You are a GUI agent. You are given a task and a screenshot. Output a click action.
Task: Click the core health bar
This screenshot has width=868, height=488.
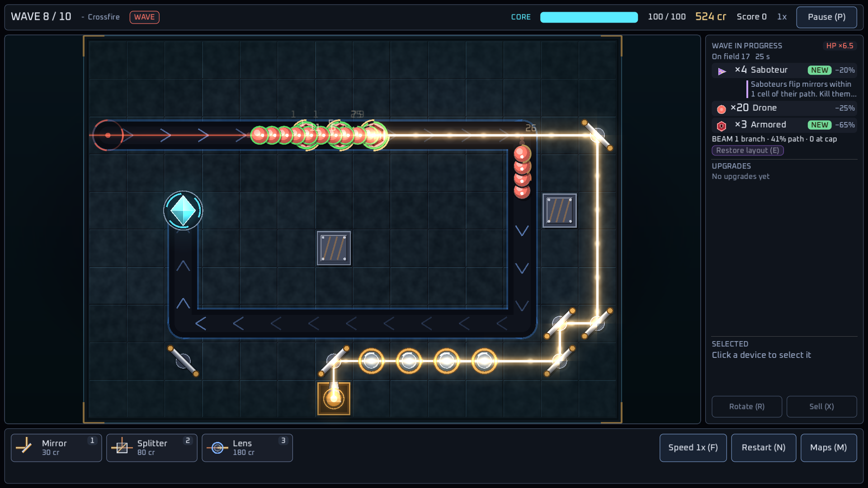(589, 17)
